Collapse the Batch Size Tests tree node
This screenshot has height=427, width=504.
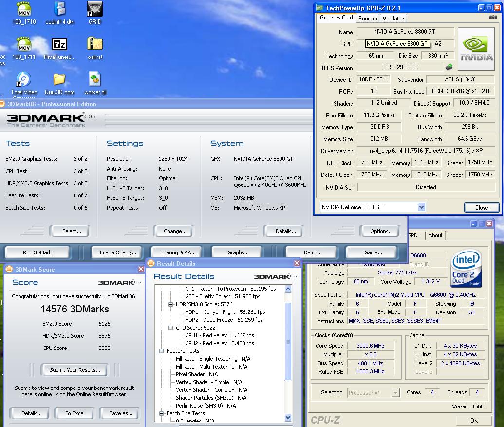[x=161, y=413]
